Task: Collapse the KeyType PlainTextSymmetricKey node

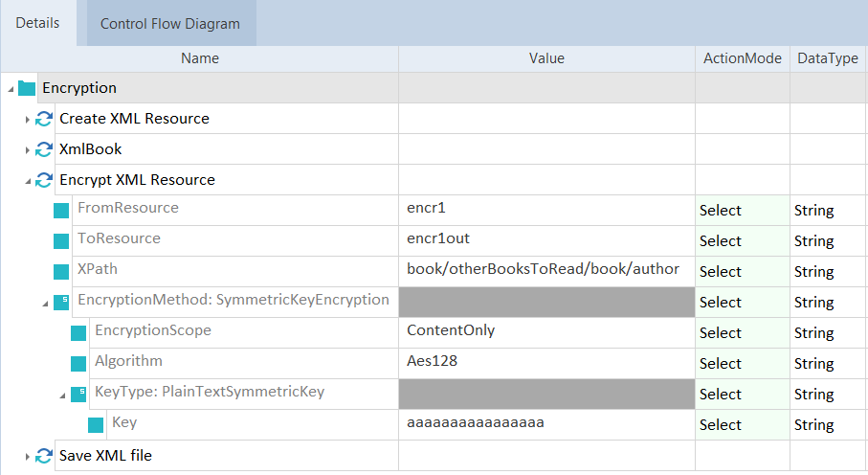Action: [62, 395]
